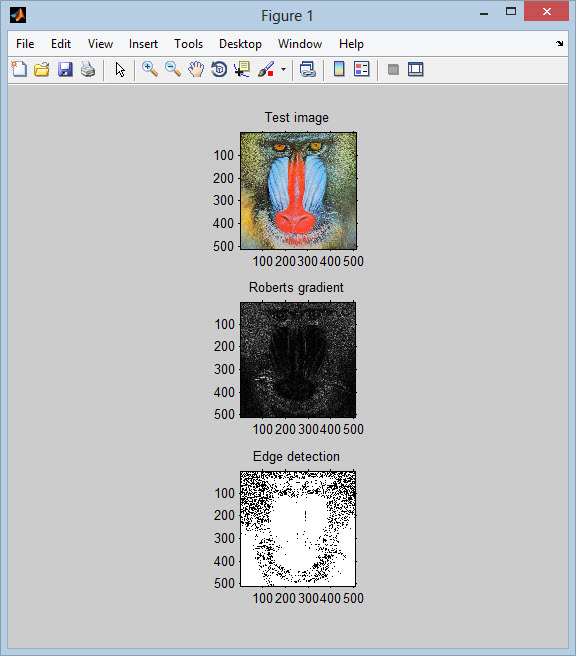The width and height of the screenshot is (576, 656).
Task: Open the Tools menu
Action: pos(188,44)
